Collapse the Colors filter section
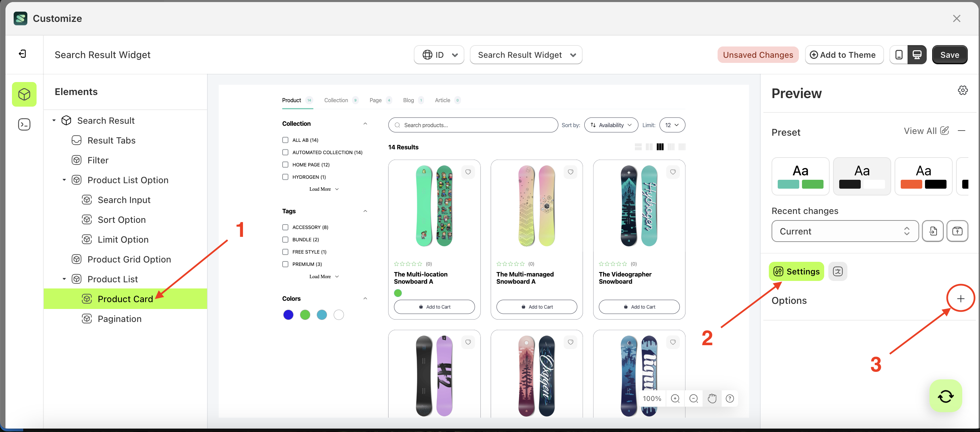Viewport: 980px width, 432px height. tap(365, 298)
